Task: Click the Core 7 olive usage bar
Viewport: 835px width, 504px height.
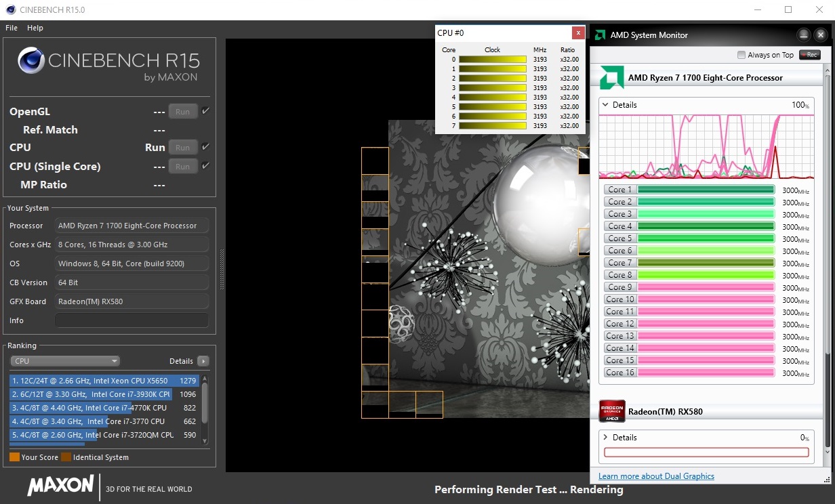Action: [x=706, y=263]
